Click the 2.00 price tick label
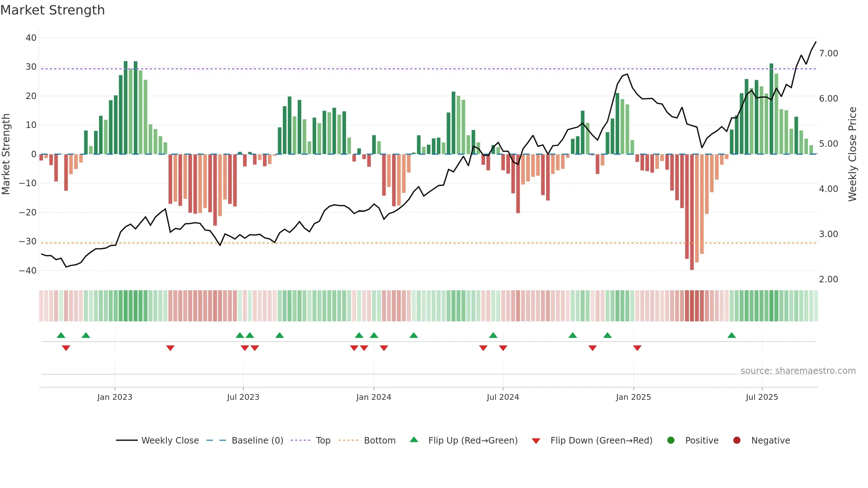Screen dimensions: 868x488 (x=829, y=279)
